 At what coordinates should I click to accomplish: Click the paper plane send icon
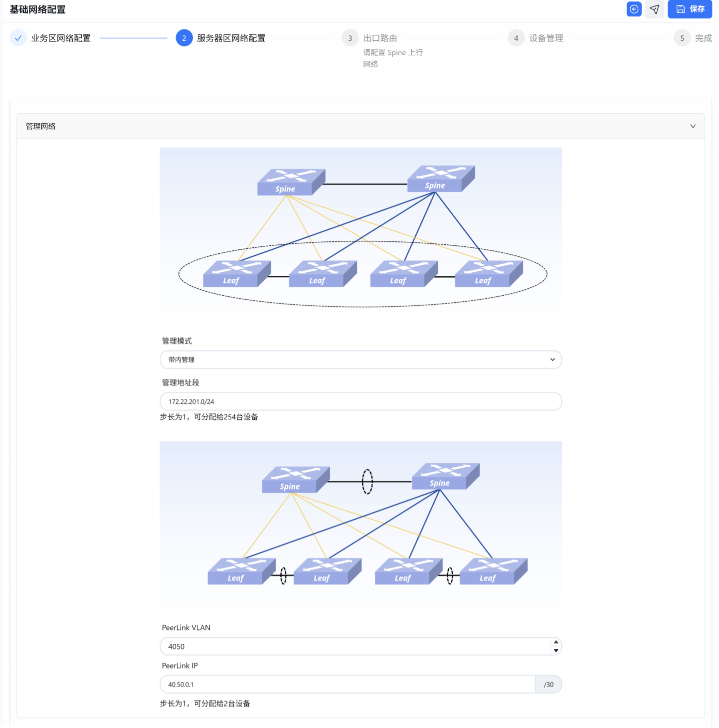coord(655,9)
